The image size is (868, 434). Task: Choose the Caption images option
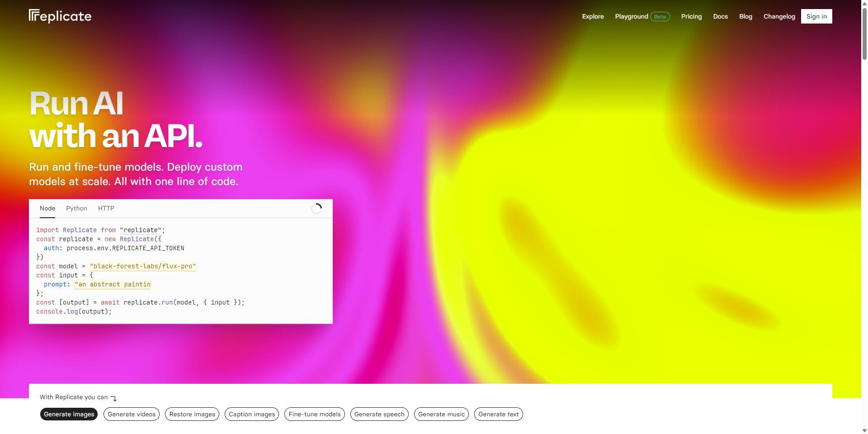[252, 414]
